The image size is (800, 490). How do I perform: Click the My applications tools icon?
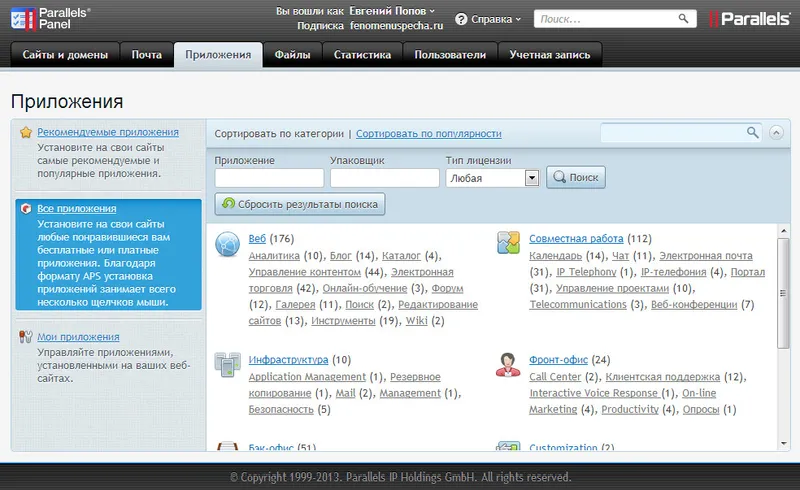point(26,337)
